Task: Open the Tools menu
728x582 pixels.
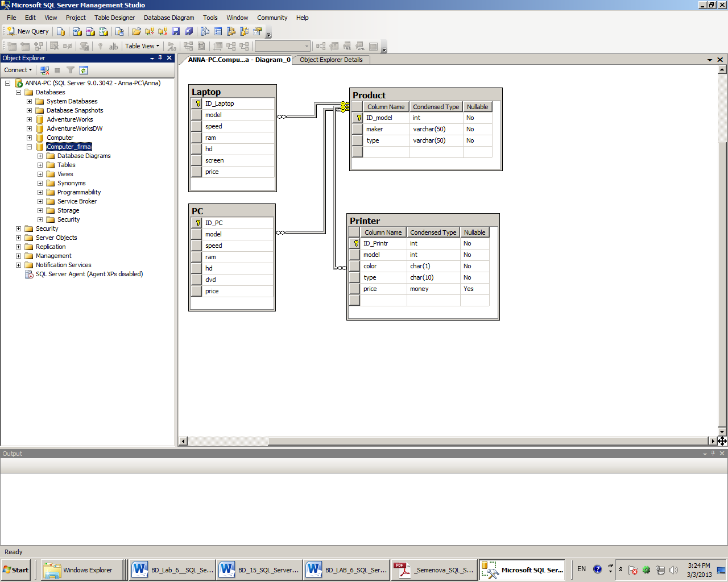Action: coord(210,18)
